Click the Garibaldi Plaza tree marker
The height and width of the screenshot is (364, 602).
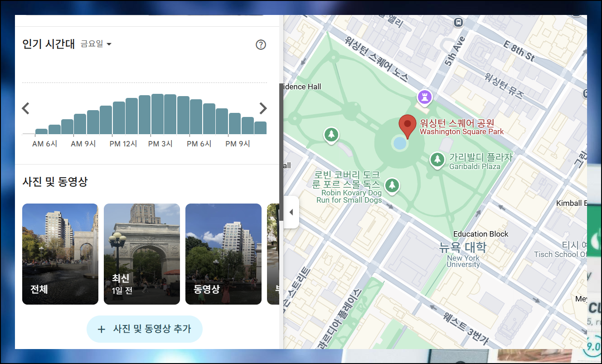click(x=437, y=160)
